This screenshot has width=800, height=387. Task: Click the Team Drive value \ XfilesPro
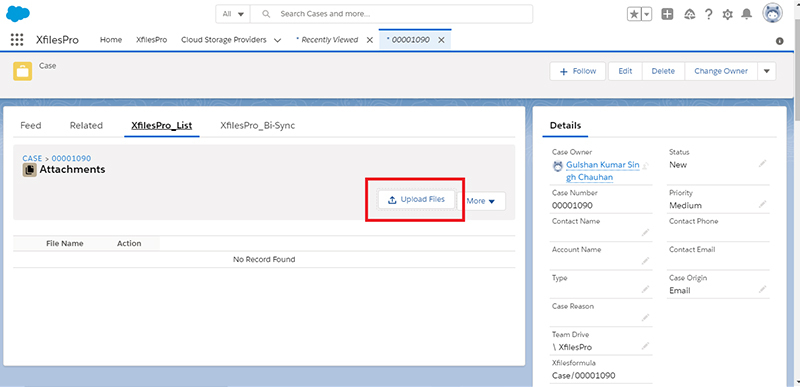(572, 347)
